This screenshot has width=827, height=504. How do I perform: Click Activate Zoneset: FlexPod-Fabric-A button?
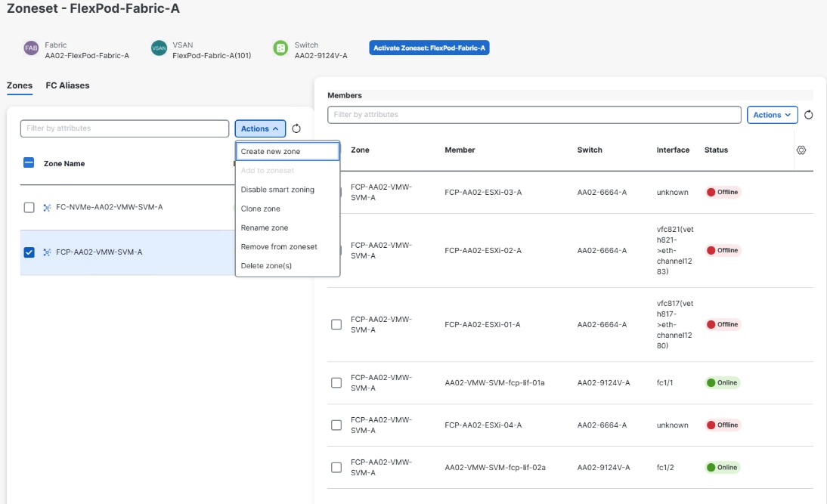pos(429,48)
